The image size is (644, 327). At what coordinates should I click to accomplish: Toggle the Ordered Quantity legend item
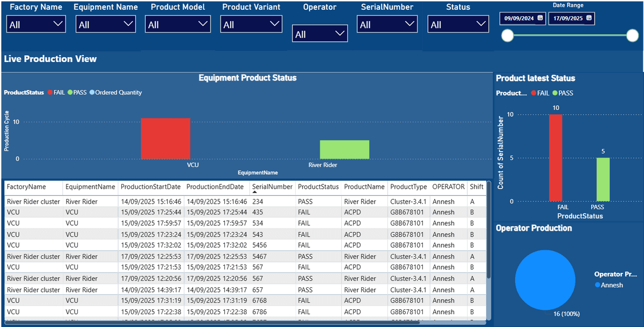118,92
